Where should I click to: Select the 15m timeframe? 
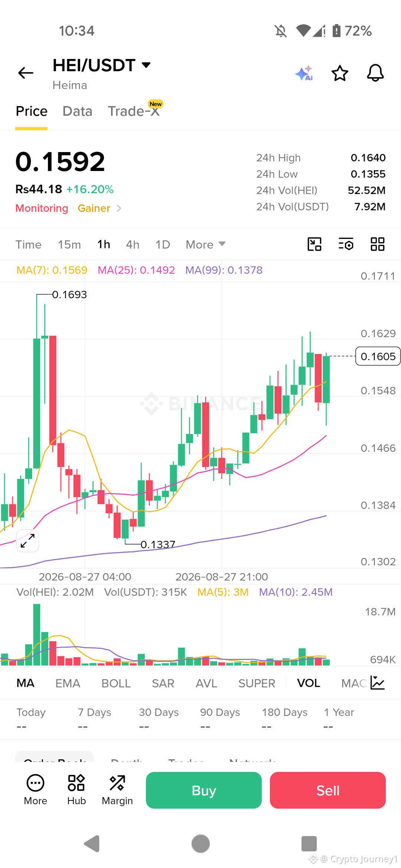69,244
